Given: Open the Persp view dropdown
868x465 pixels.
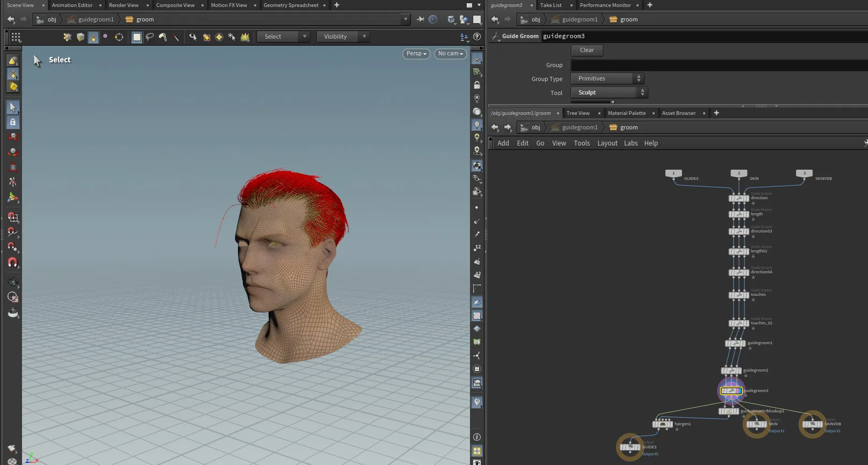Looking at the screenshot, I should (x=416, y=54).
